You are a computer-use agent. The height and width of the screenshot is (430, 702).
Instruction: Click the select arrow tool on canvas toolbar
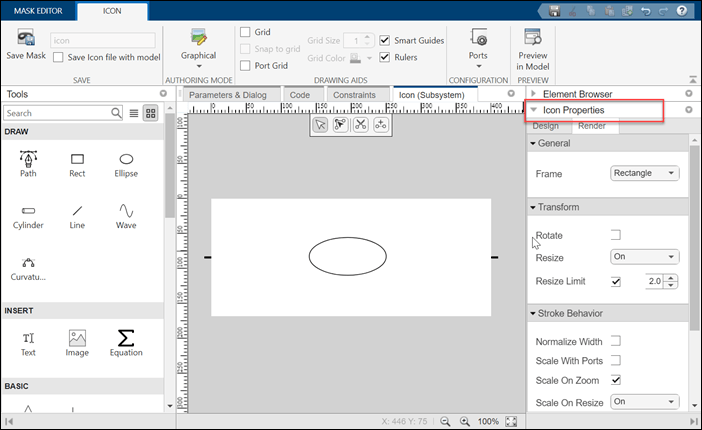click(x=321, y=125)
